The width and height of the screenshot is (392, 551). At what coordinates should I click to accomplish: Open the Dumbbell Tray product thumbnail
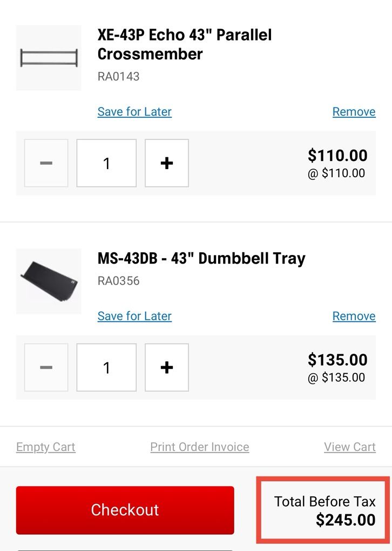point(49,281)
